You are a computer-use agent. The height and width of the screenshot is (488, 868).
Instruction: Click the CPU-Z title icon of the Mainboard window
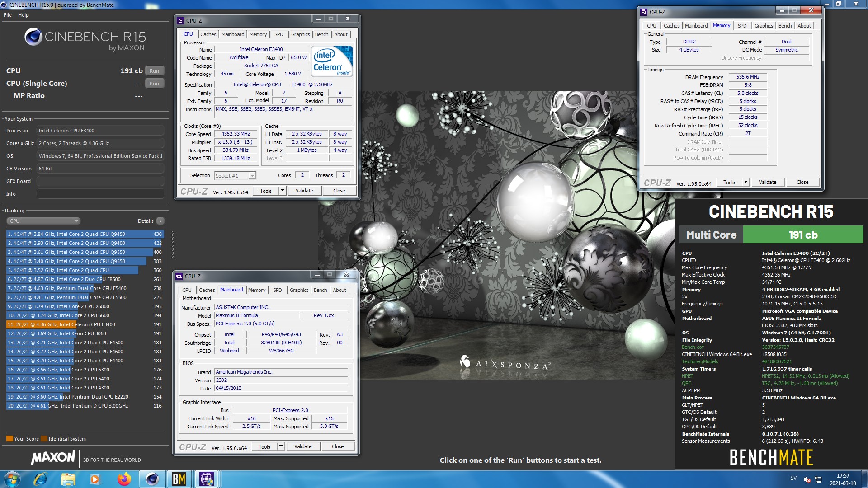point(179,277)
